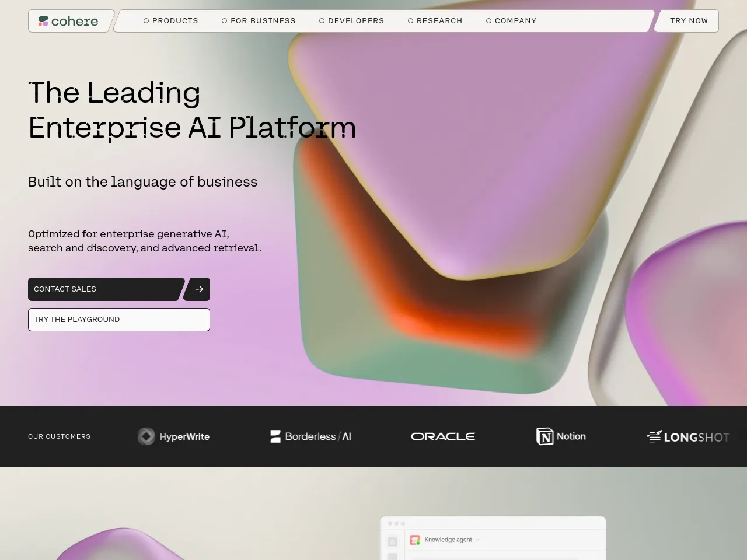This screenshot has height=560, width=747.
Task: Open the Products menu
Action: (171, 21)
